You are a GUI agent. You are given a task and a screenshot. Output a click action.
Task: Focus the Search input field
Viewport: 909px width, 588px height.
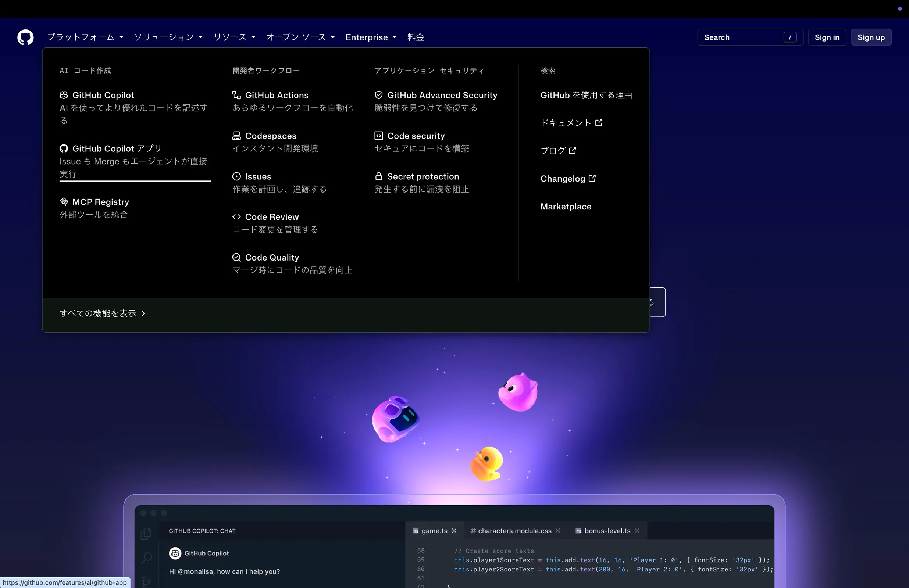[x=750, y=37]
